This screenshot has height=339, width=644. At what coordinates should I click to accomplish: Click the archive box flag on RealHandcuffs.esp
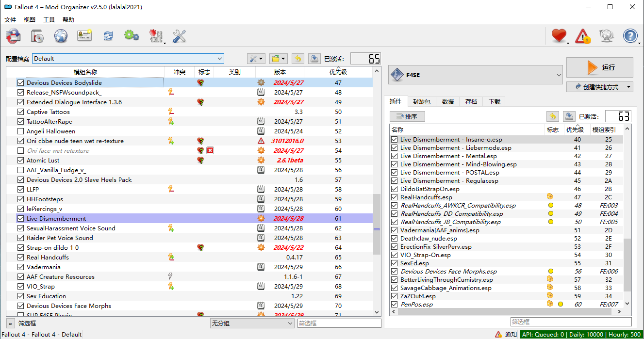coord(550,197)
